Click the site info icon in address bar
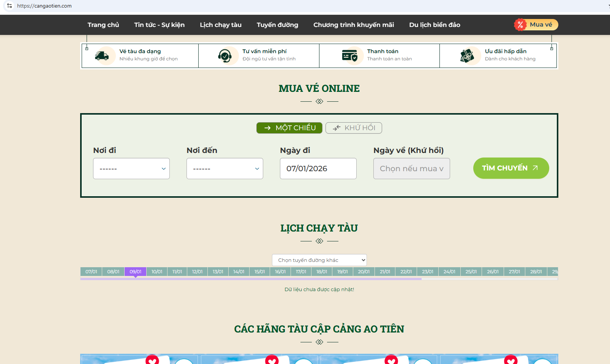 [x=9, y=6]
